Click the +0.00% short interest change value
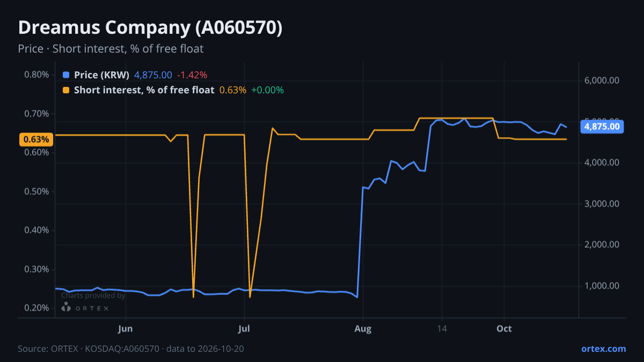Image resolution: width=644 pixels, height=362 pixels. pyautogui.click(x=267, y=90)
